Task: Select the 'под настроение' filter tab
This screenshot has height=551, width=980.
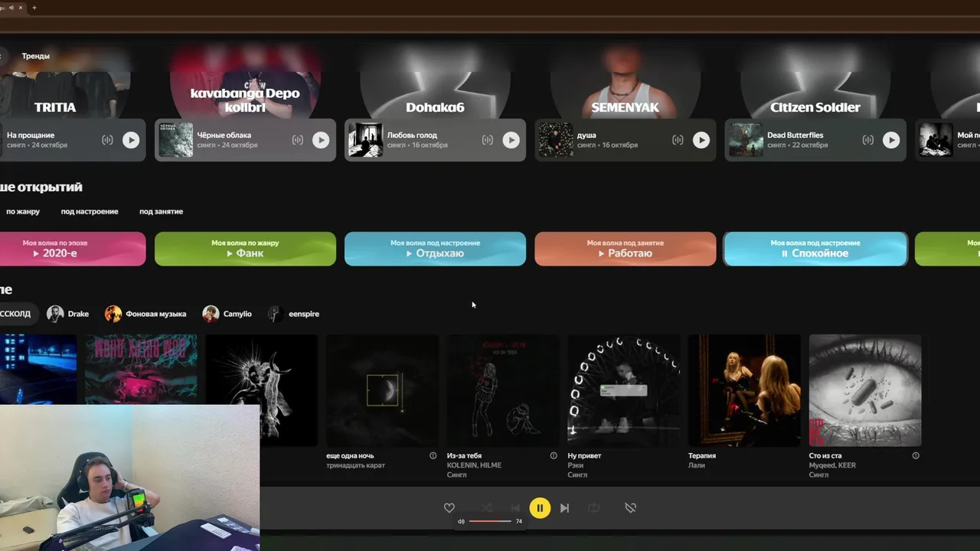Action: 90,211
